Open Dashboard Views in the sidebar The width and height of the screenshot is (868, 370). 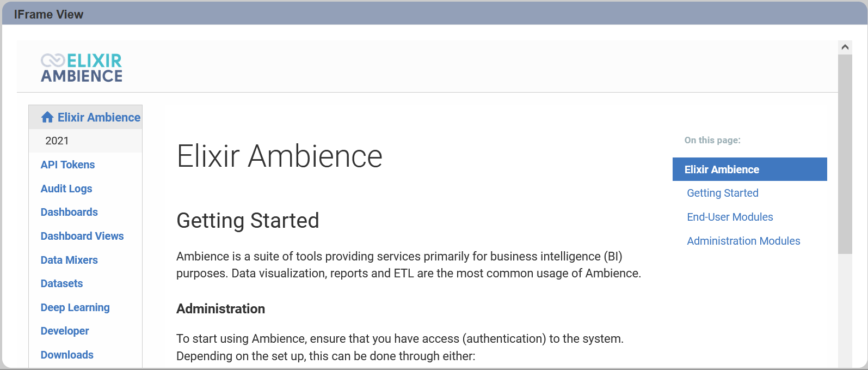82,236
